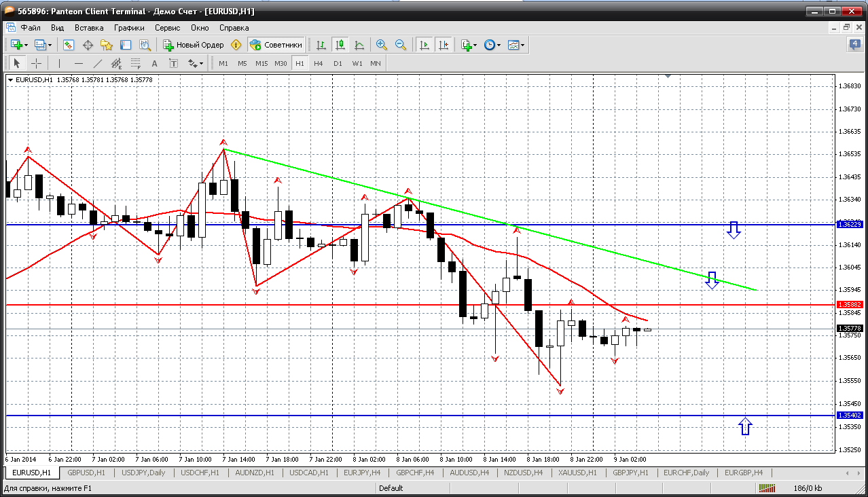868x497 pixels.
Task: Click the 1.36229 blue level label
Action: (850, 224)
